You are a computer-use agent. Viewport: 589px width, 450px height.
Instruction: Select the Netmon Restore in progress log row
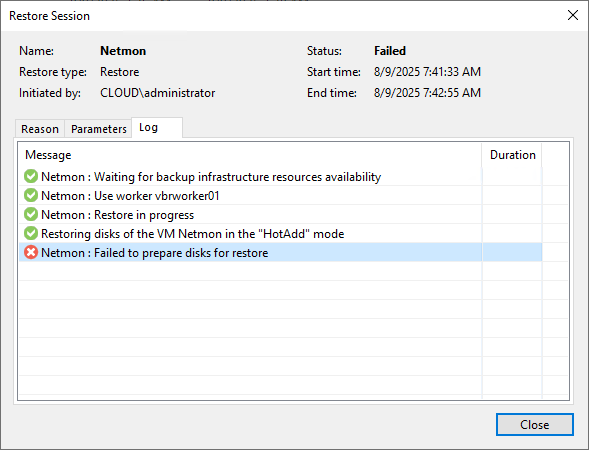point(280,214)
